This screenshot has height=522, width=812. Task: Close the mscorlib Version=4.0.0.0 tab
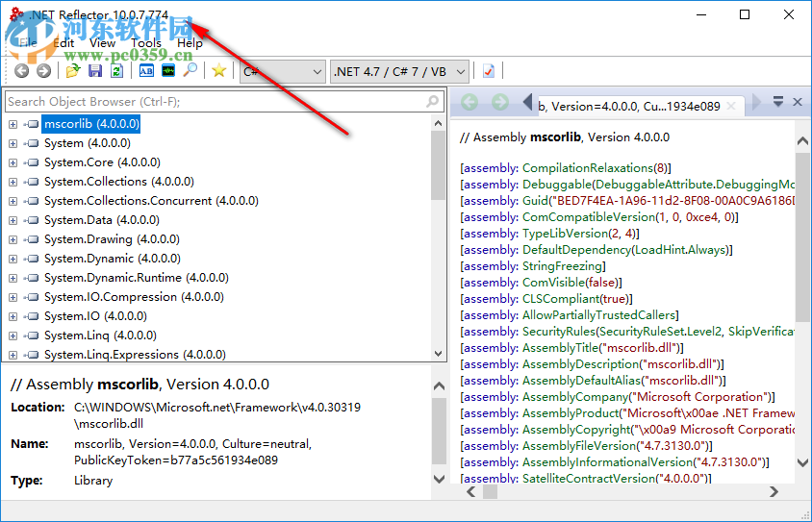731,106
